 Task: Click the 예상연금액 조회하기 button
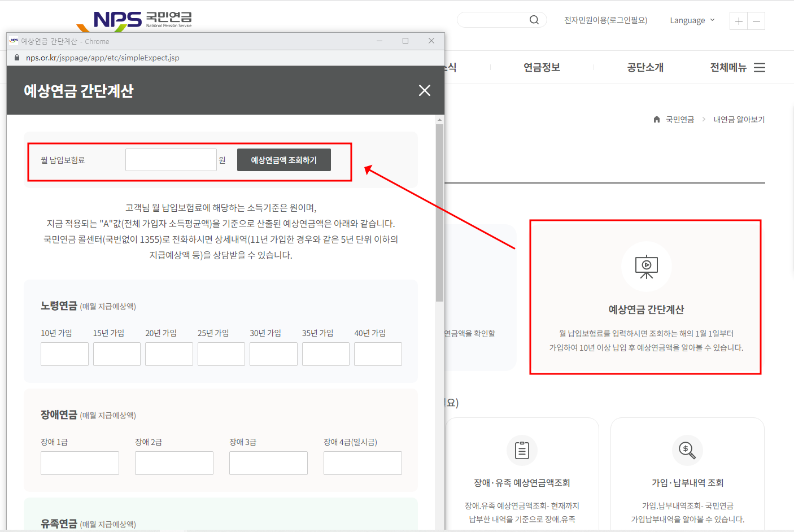pyautogui.click(x=283, y=160)
